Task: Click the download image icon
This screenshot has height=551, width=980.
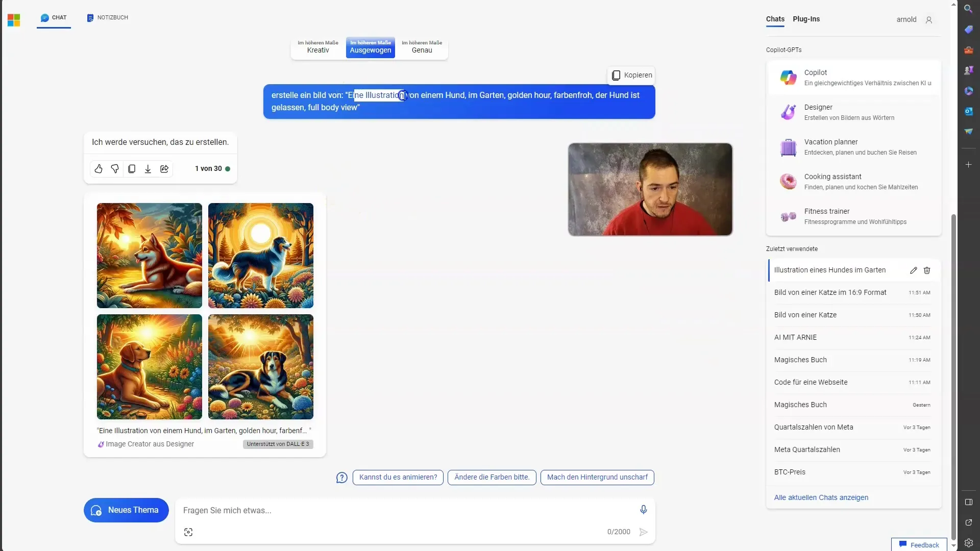Action: [x=148, y=168]
